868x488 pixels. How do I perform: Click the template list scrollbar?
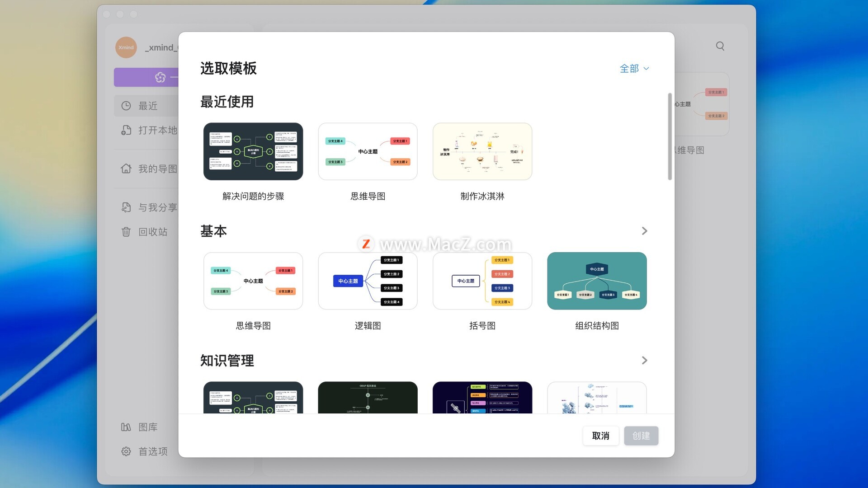click(670, 137)
